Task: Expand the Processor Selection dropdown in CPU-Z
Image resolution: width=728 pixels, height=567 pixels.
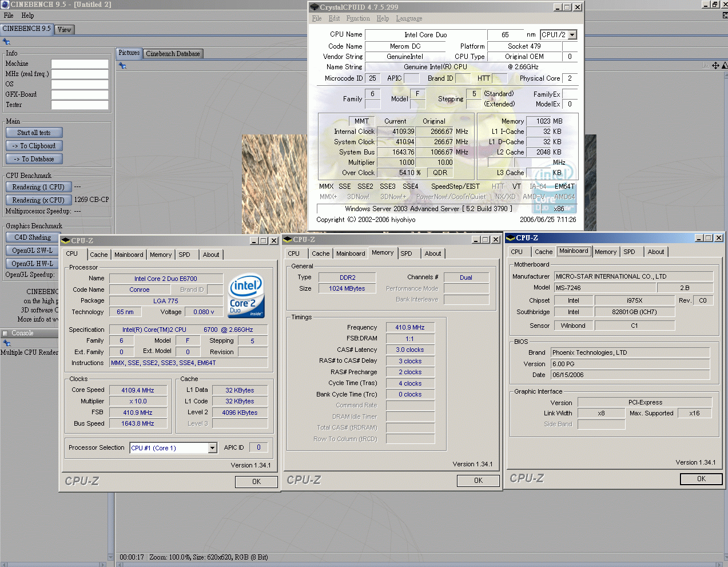Action: tap(213, 448)
